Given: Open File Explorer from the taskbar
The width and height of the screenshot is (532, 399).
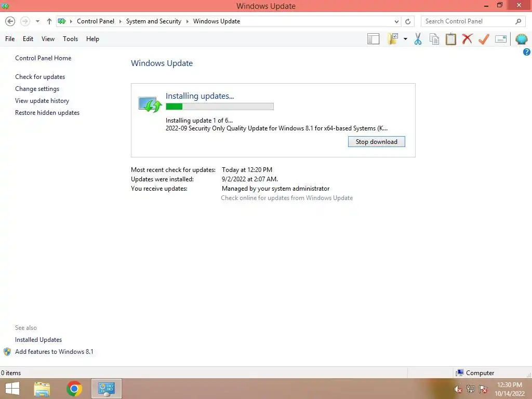Looking at the screenshot, I should pos(42,389).
